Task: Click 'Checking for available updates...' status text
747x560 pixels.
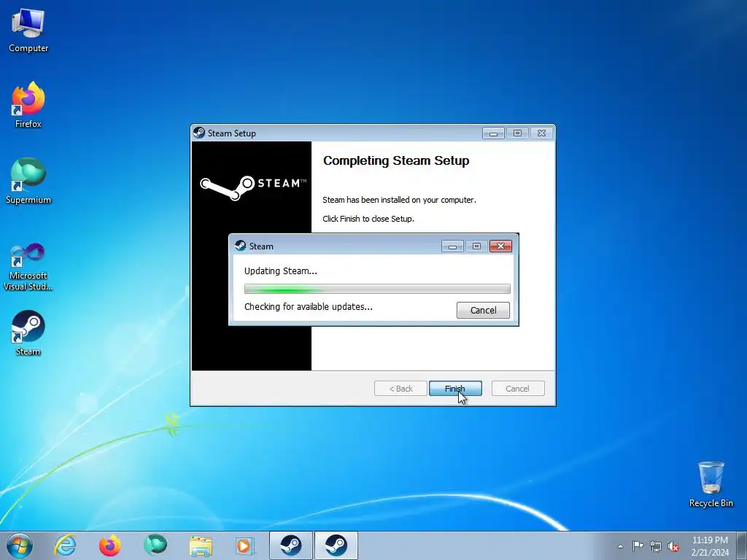Action: tap(309, 307)
